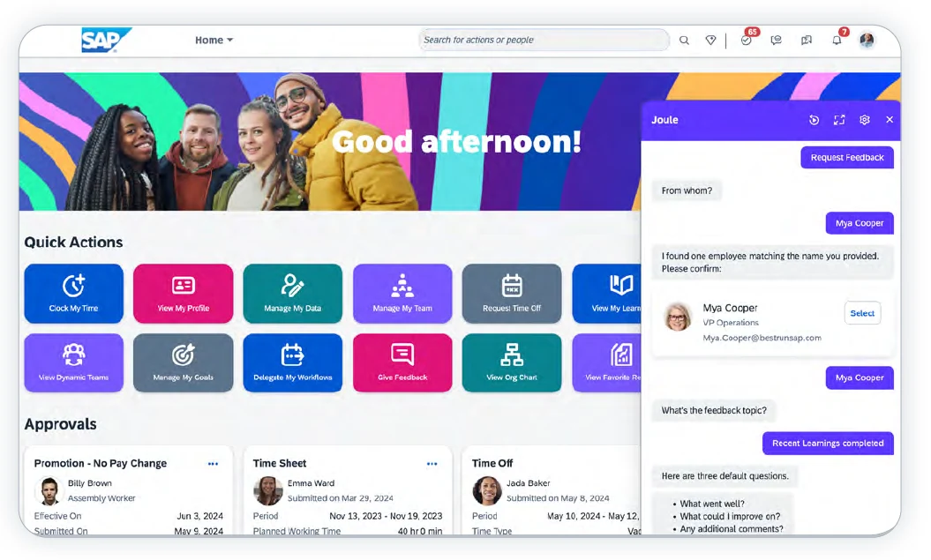Click the Quick Actions heading
The image size is (931, 560).
tap(73, 242)
